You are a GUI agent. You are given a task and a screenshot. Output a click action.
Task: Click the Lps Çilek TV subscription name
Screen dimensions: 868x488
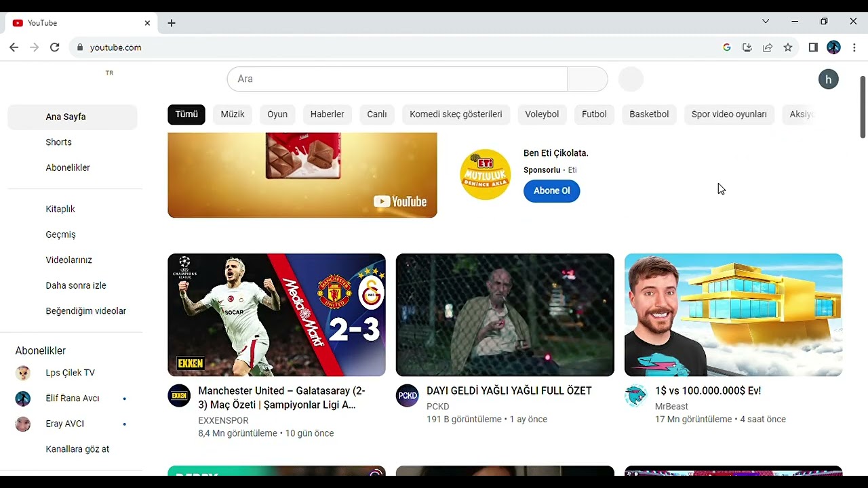[x=71, y=373]
